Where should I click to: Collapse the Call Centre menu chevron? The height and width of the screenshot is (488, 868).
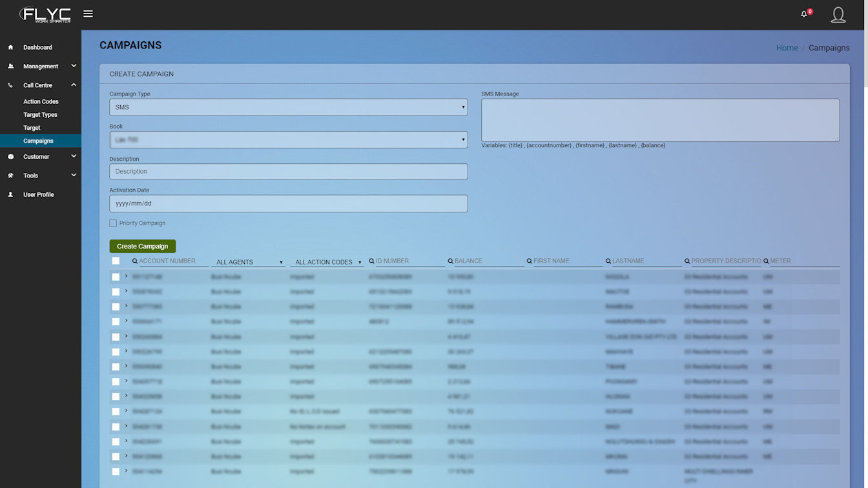click(74, 85)
